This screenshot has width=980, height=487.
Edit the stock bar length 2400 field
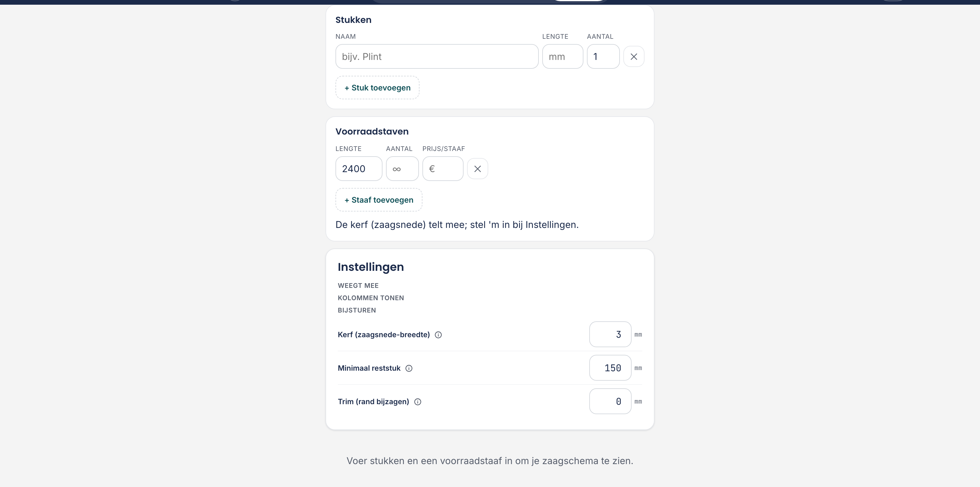(359, 169)
